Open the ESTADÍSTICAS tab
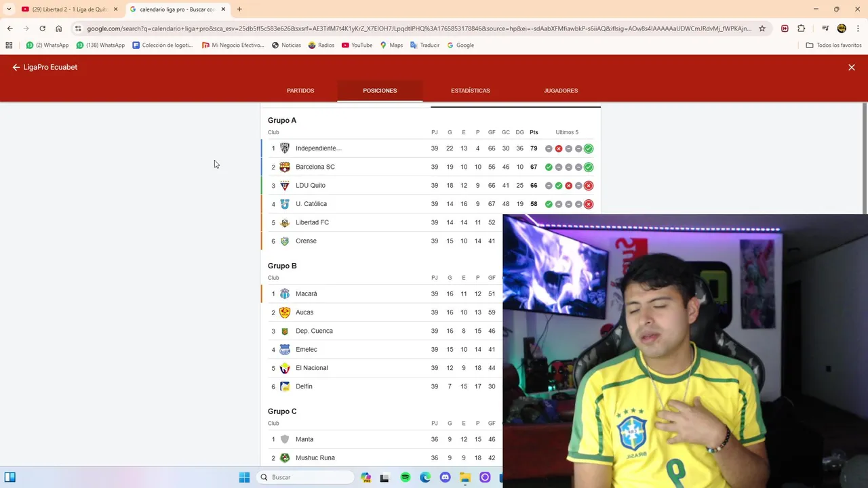 click(470, 91)
